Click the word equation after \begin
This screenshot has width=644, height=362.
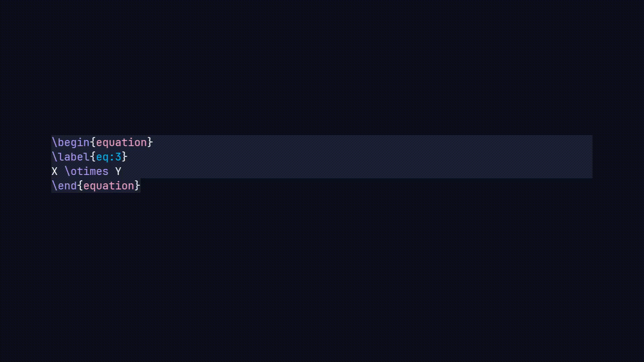click(121, 143)
